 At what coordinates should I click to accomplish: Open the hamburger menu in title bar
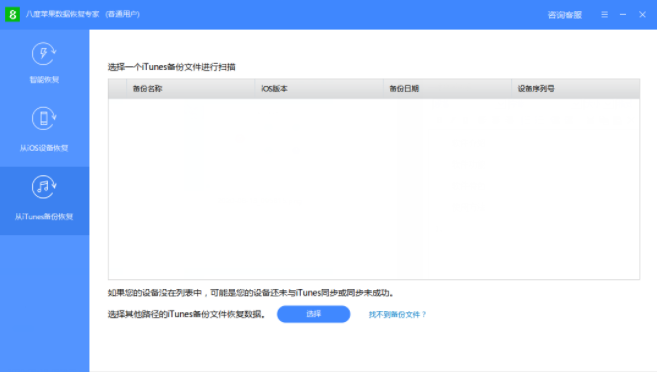tap(604, 15)
